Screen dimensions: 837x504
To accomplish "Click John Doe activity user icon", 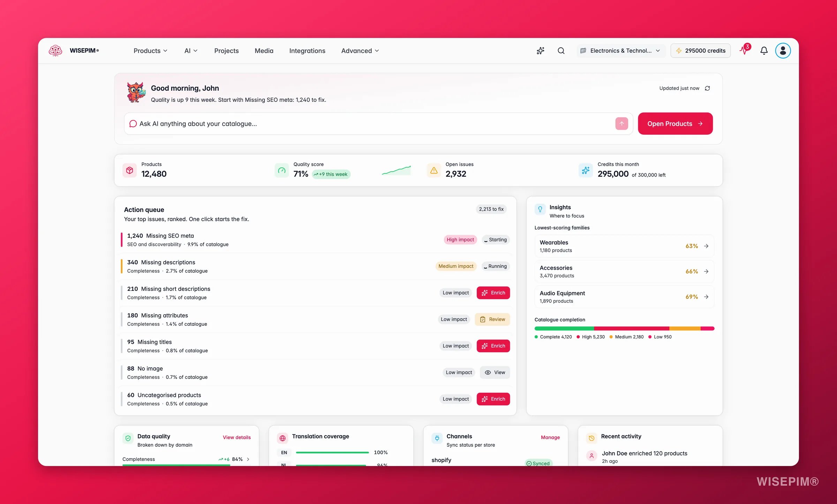I will point(591,456).
